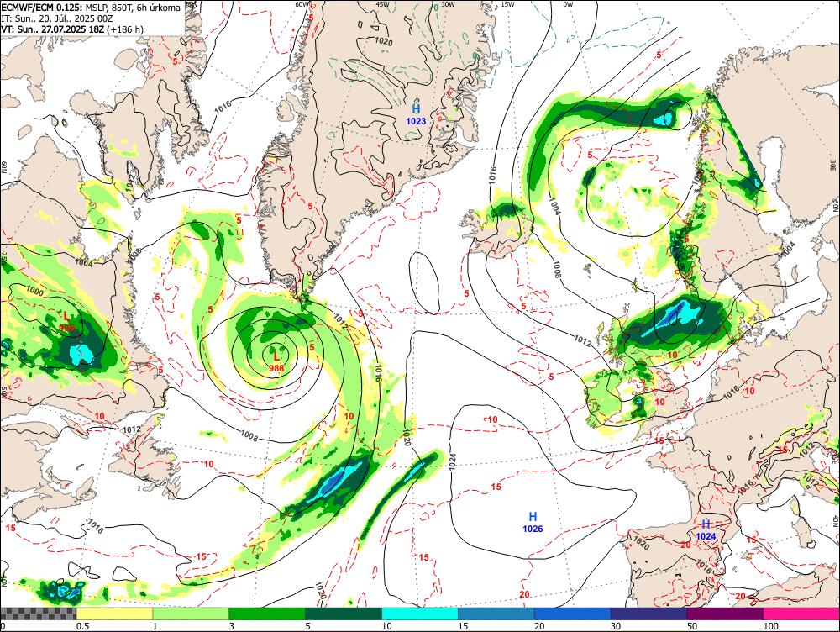The height and width of the screenshot is (632, 840).
Task: Click the '30' value below the legend bar
Action: 616,626
